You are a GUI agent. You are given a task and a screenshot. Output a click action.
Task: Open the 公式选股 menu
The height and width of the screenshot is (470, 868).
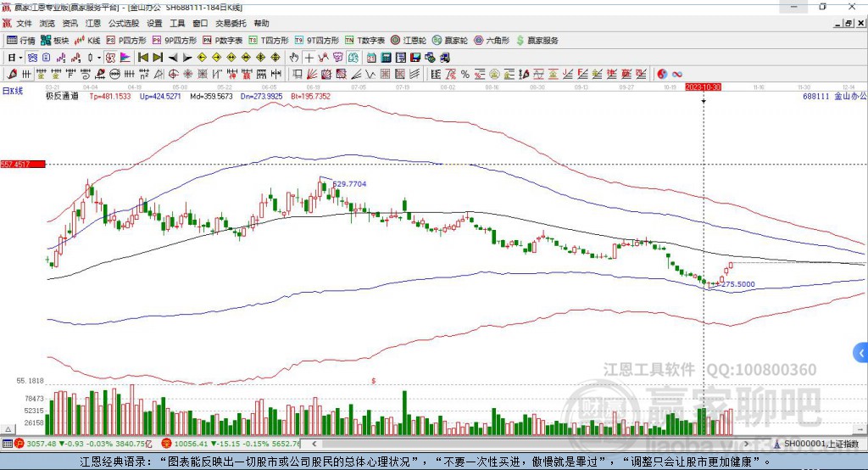(x=124, y=23)
